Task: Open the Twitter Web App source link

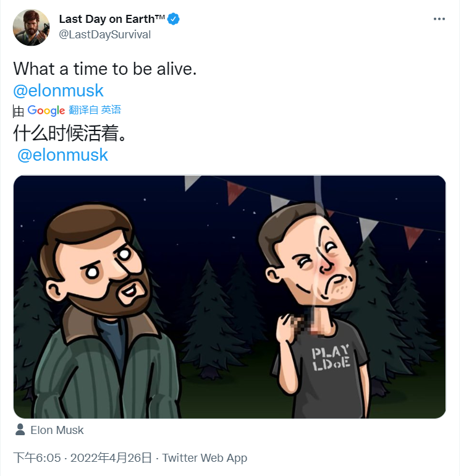Action: tap(205, 458)
